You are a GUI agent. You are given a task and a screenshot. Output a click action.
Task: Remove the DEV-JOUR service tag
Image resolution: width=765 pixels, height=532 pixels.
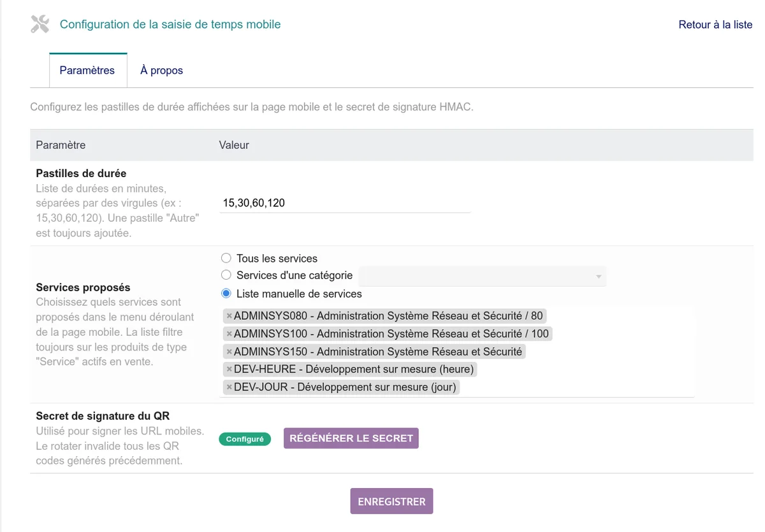coord(229,387)
